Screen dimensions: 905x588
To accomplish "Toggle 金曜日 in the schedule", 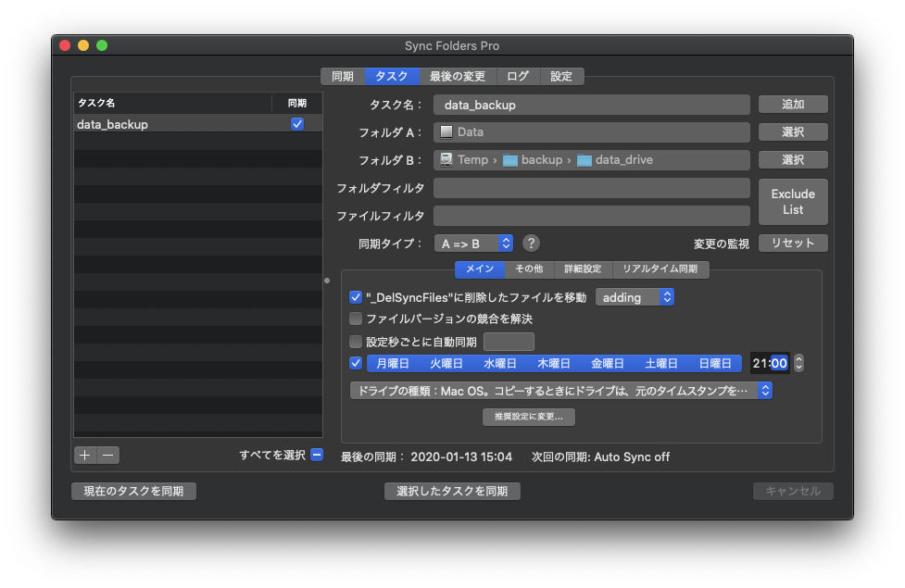I will pos(607,364).
